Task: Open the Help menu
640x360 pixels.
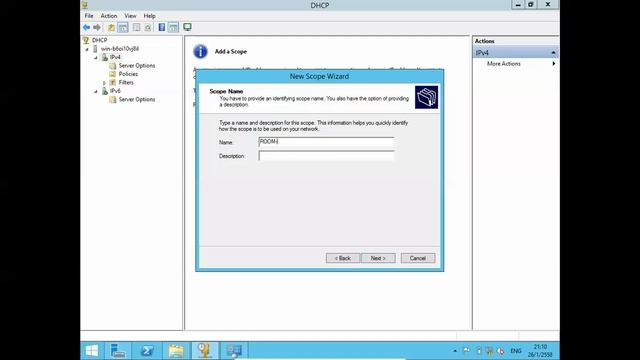Action: [x=149, y=16]
